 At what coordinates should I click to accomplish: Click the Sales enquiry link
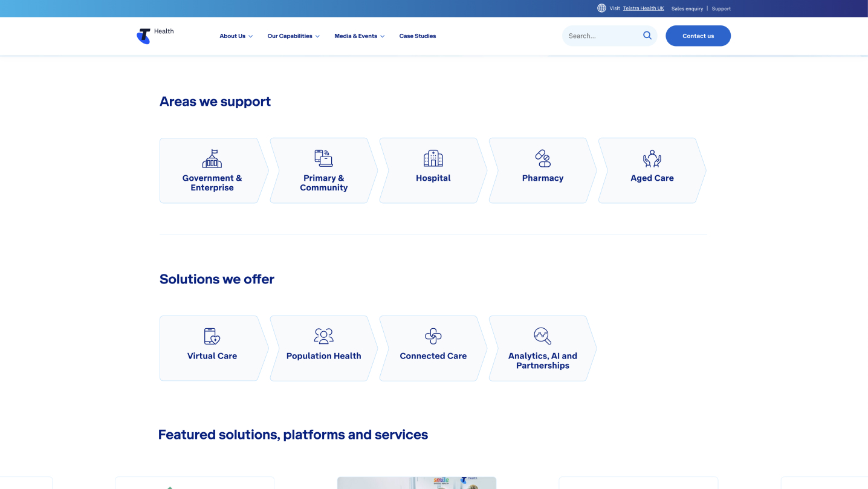(x=687, y=8)
